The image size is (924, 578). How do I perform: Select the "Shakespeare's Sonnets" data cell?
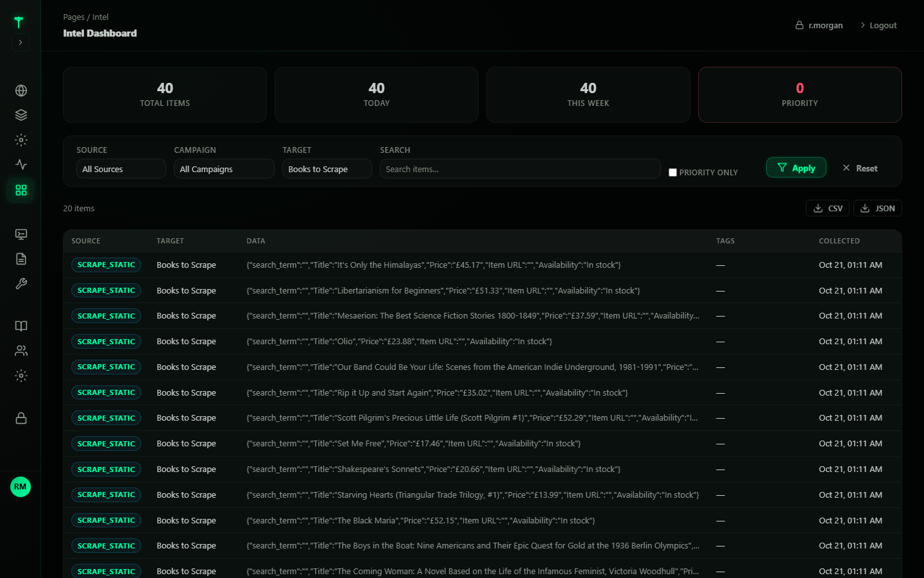click(x=434, y=469)
